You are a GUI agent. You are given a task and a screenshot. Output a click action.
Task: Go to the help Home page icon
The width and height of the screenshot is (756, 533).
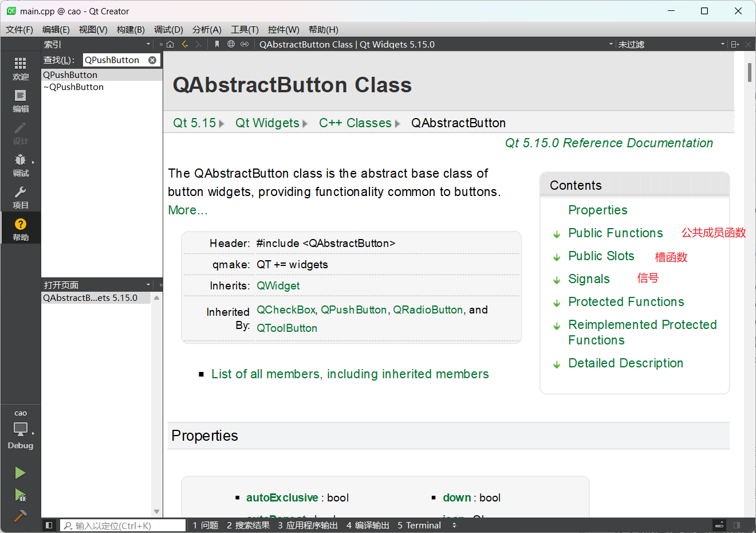(170, 44)
